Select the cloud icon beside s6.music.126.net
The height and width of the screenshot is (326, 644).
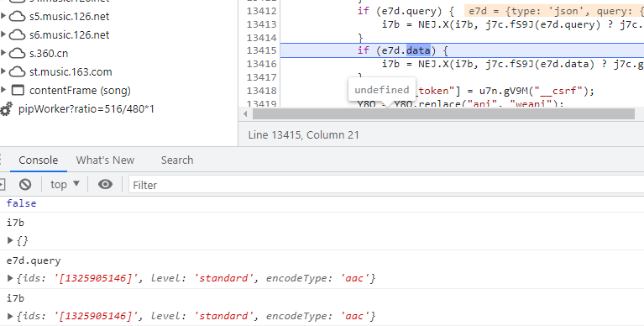click(17, 35)
